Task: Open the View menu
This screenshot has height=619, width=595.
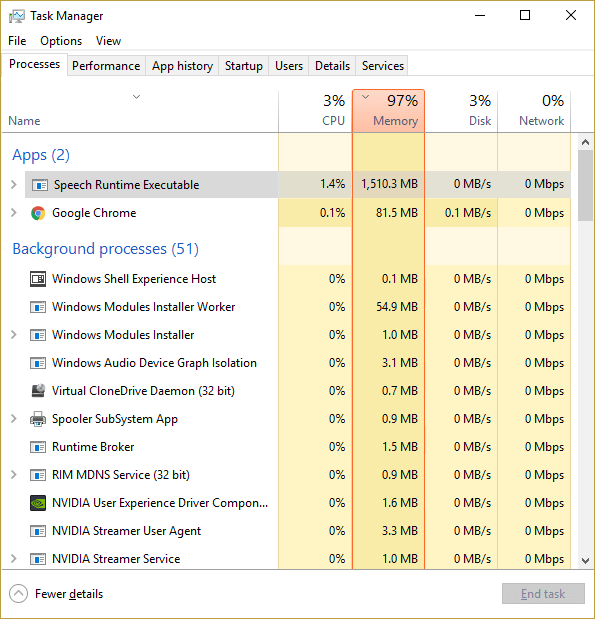Action: click(x=108, y=41)
